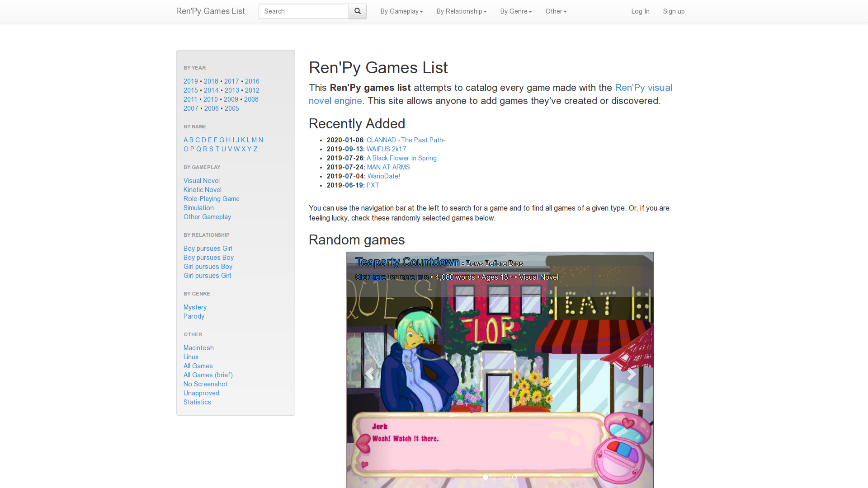Screen dimensions: 868x488
Task: View the Statistics page
Action: pyautogui.click(x=197, y=402)
